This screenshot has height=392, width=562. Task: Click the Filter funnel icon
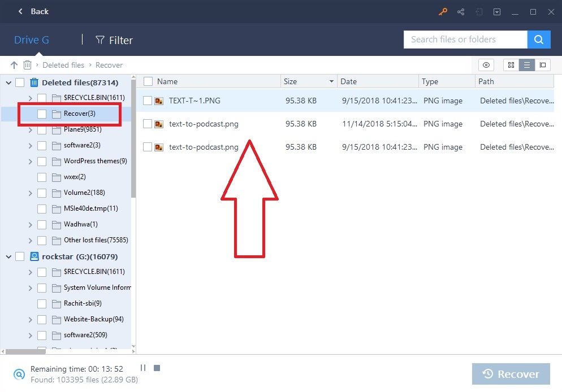pos(100,40)
